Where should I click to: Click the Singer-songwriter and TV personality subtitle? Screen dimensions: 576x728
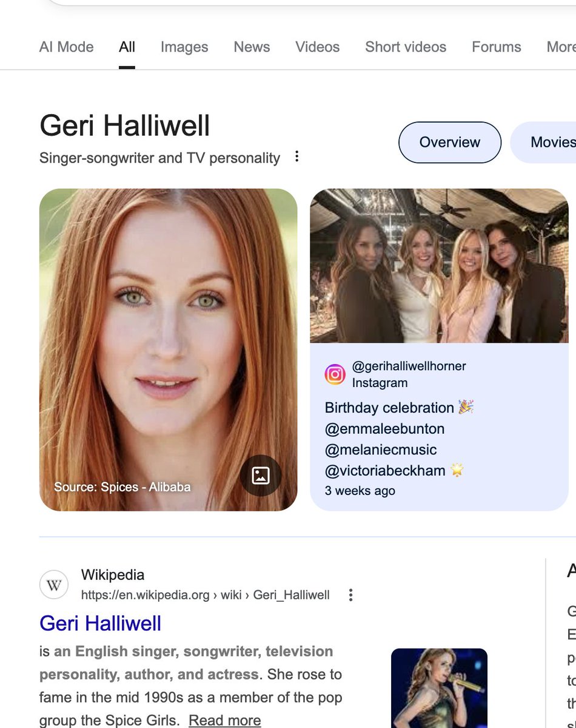tap(160, 158)
